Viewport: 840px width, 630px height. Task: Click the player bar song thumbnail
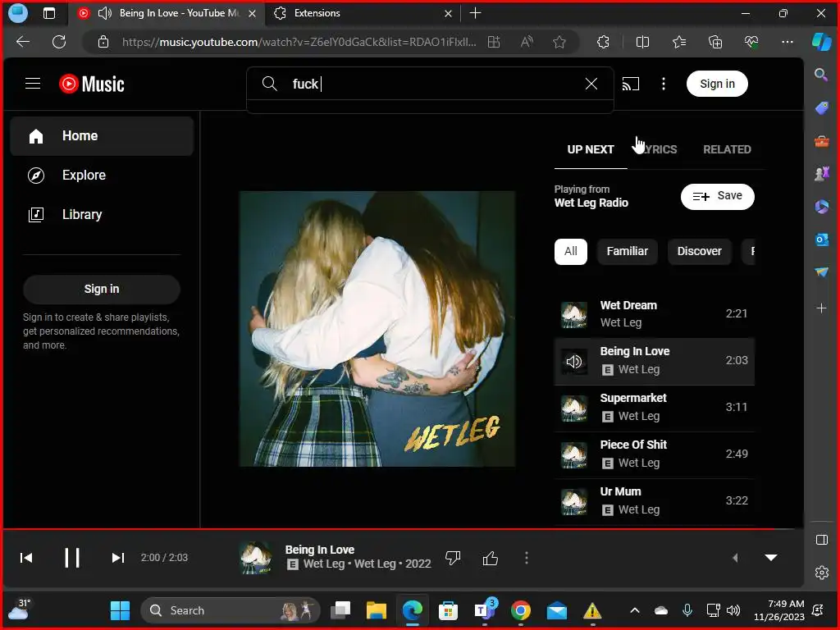coord(256,558)
